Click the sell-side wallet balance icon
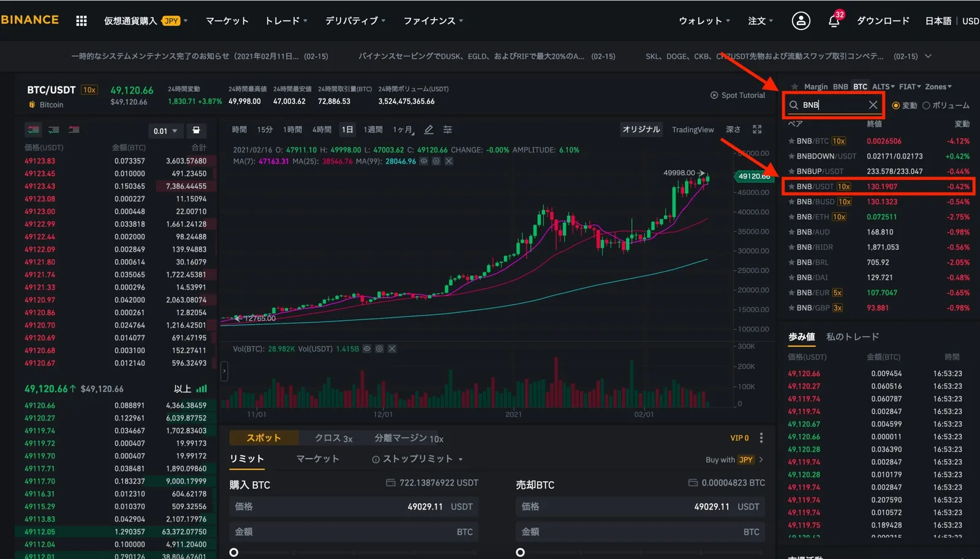Viewport: 980px width, 559px height. tap(693, 483)
